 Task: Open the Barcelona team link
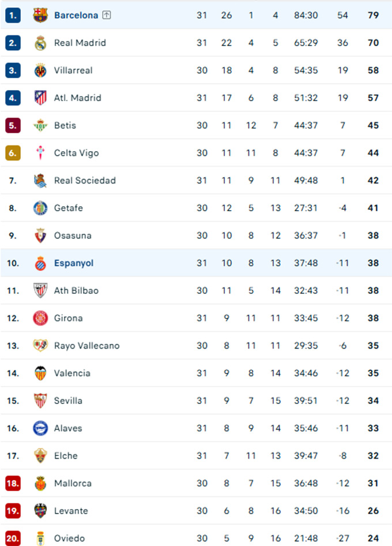(x=76, y=16)
